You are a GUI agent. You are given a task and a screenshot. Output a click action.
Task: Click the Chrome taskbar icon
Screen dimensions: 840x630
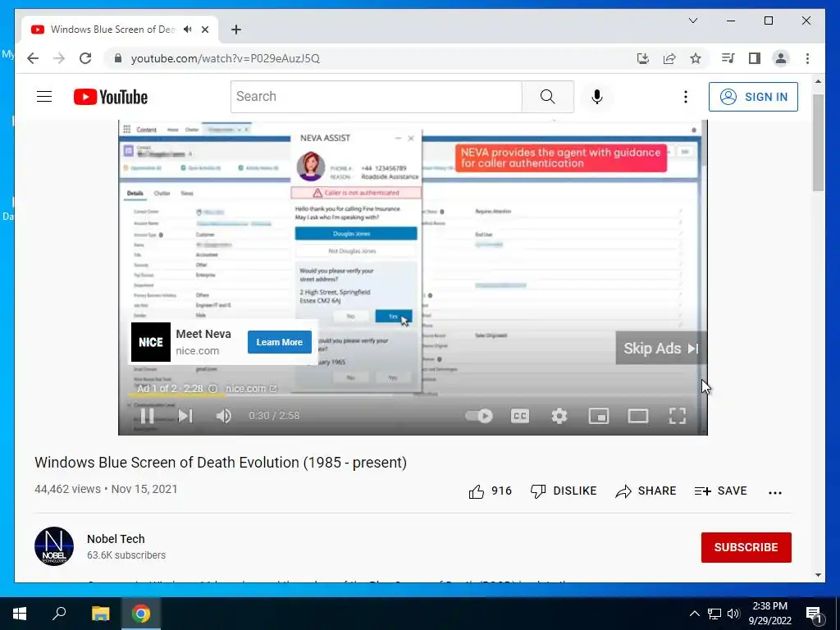141,614
